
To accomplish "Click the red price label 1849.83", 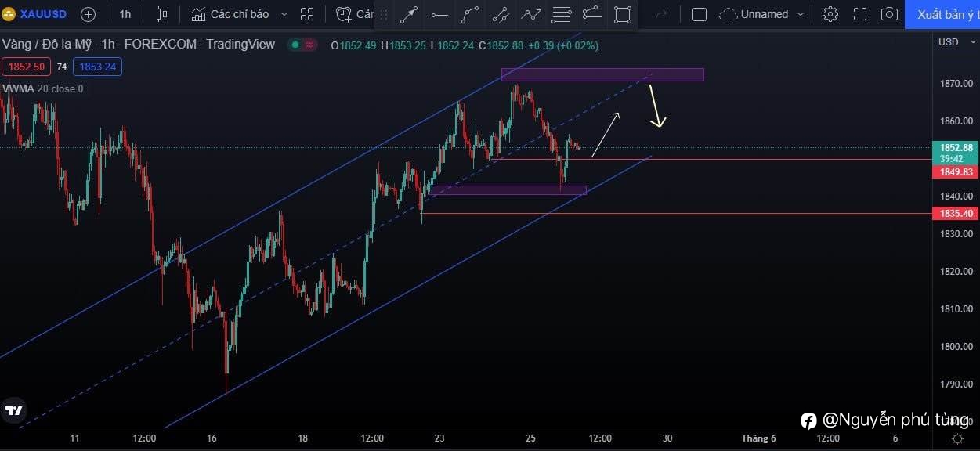I will [956, 172].
